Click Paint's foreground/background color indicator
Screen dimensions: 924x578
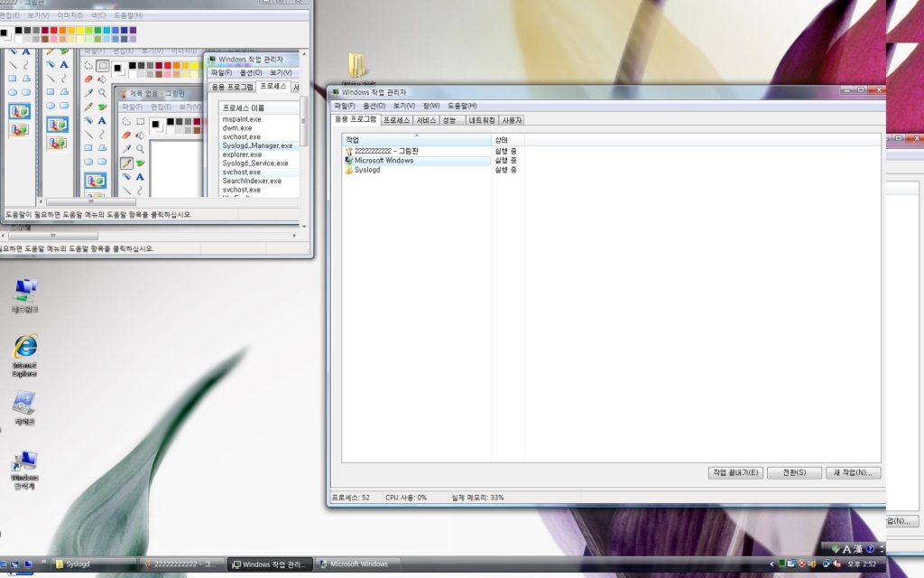point(5,34)
